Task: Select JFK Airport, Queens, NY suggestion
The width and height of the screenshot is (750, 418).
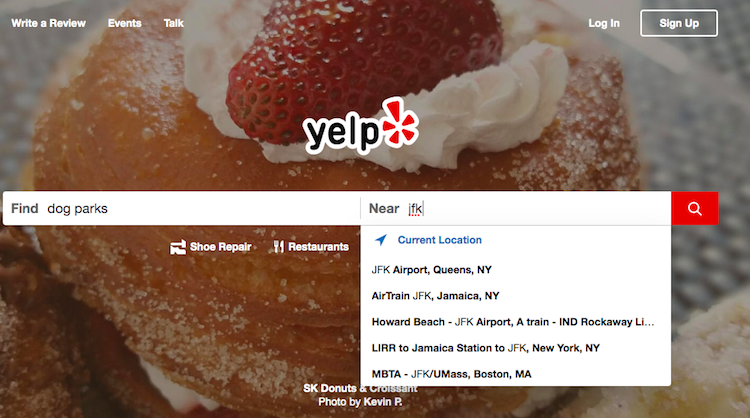Action: point(516,270)
